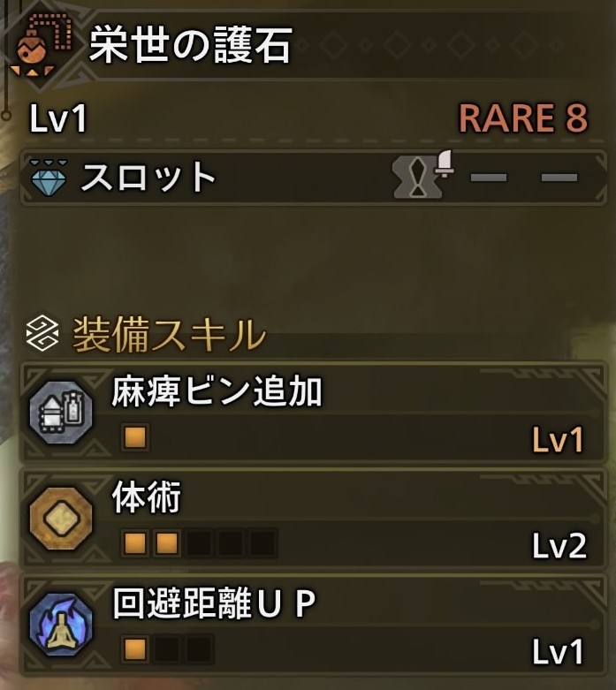Select the 栄世の護石 title text
This screenshot has height=690, width=616.
pyautogui.click(x=190, y=44)
